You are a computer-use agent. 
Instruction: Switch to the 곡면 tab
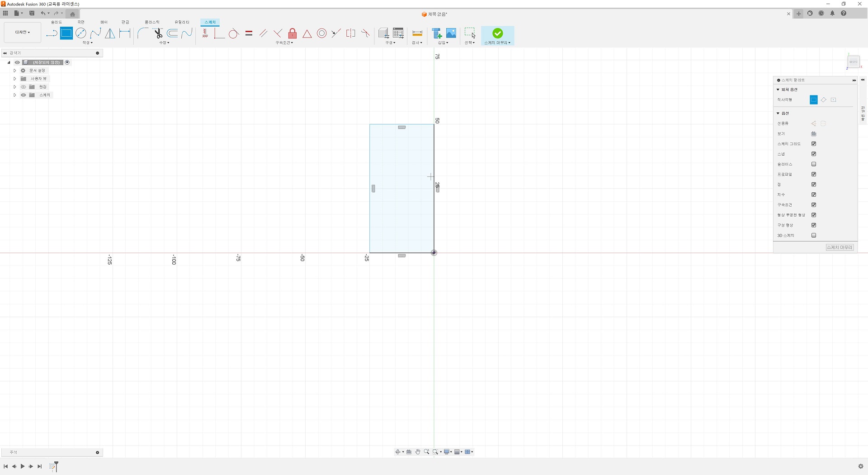(x=81, y=22)
